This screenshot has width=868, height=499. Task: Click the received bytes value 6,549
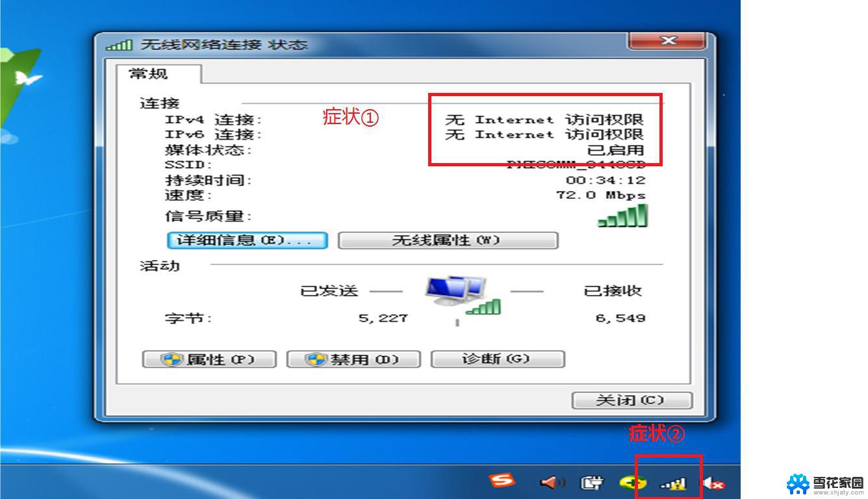[x=620, y=318]
